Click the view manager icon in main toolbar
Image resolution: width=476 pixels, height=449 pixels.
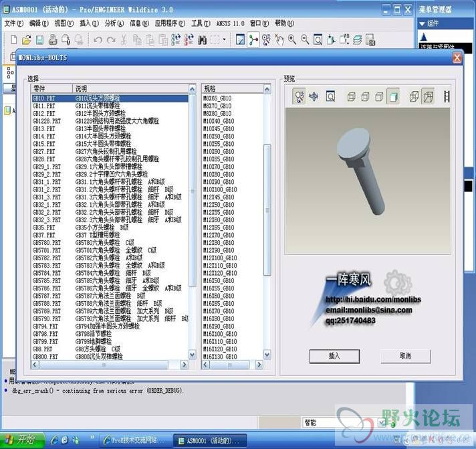370,39
